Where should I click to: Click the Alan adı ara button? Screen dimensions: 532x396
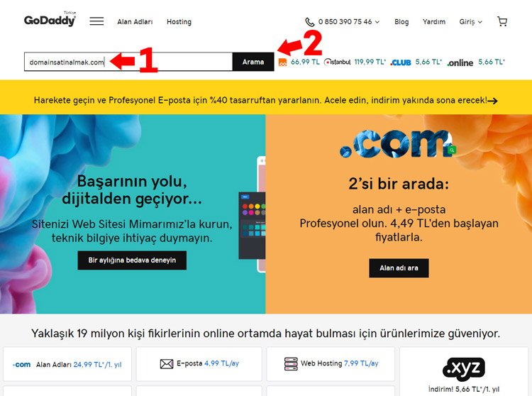(x=399, y=268)
